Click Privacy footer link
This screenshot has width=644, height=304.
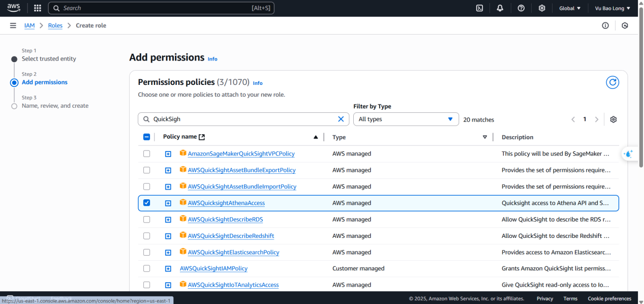click(x=545, y=298)
